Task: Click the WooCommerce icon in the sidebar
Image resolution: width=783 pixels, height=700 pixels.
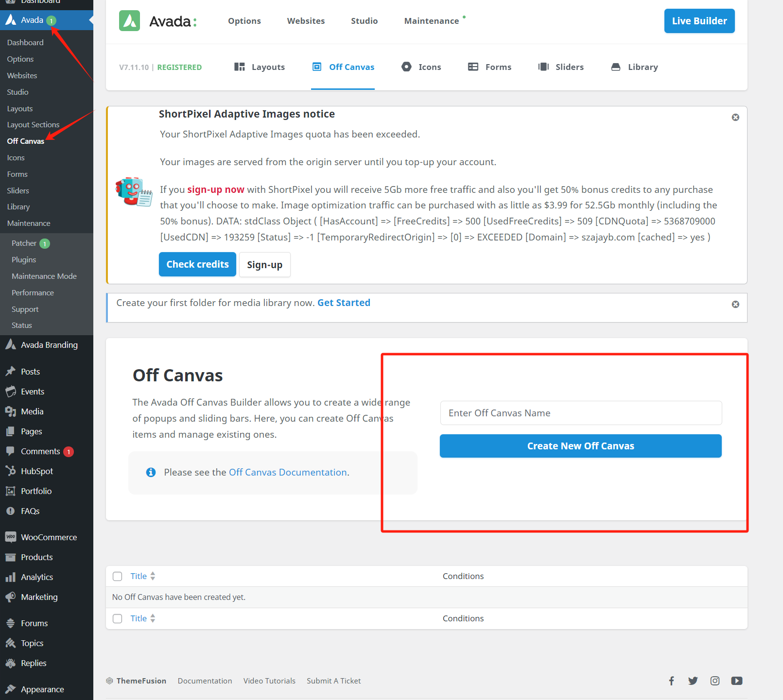Action: tap(11, 537)
